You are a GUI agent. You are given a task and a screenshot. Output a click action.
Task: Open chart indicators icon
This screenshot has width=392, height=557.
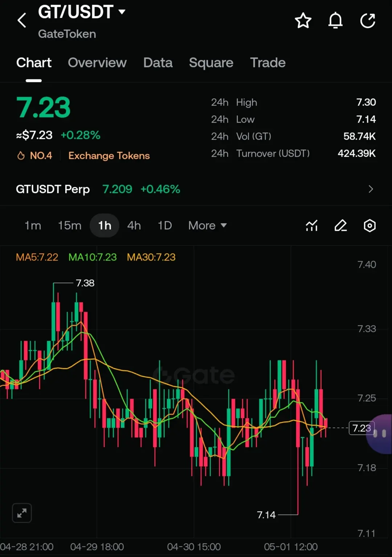[x=311, y=226]
